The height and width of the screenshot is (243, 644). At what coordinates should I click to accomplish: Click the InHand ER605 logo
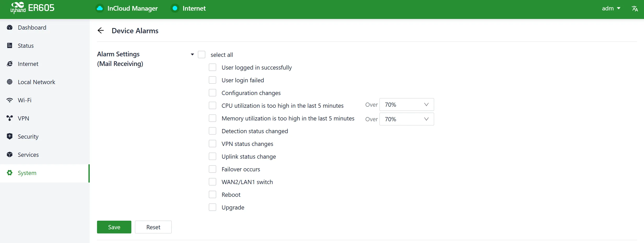tap(32, 8)
